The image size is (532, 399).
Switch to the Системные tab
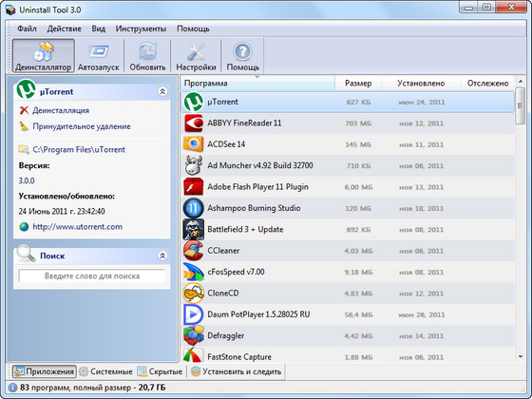coord(105,371)
